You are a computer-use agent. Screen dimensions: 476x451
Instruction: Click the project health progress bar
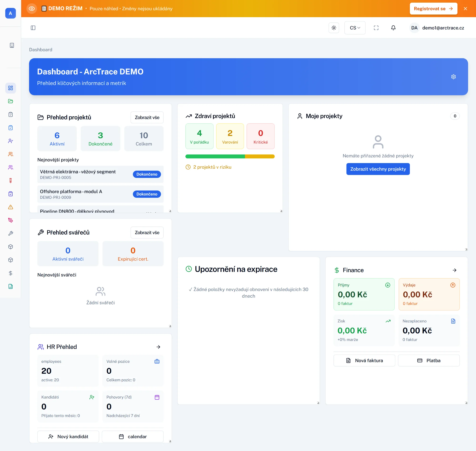click(230, 156)
